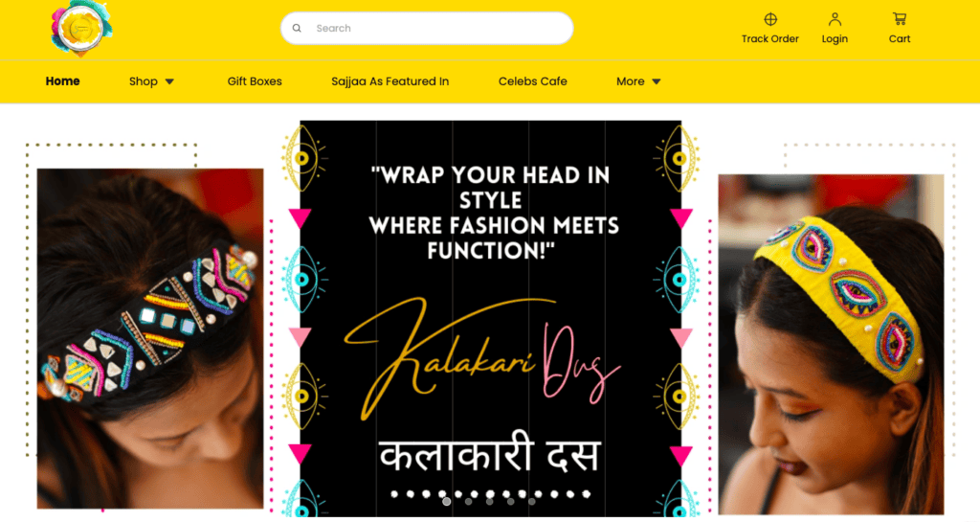Image resolution: width=980 pixels, height=522 pixels.
Task: Open the Shop menu label
Action: point(144,81)
